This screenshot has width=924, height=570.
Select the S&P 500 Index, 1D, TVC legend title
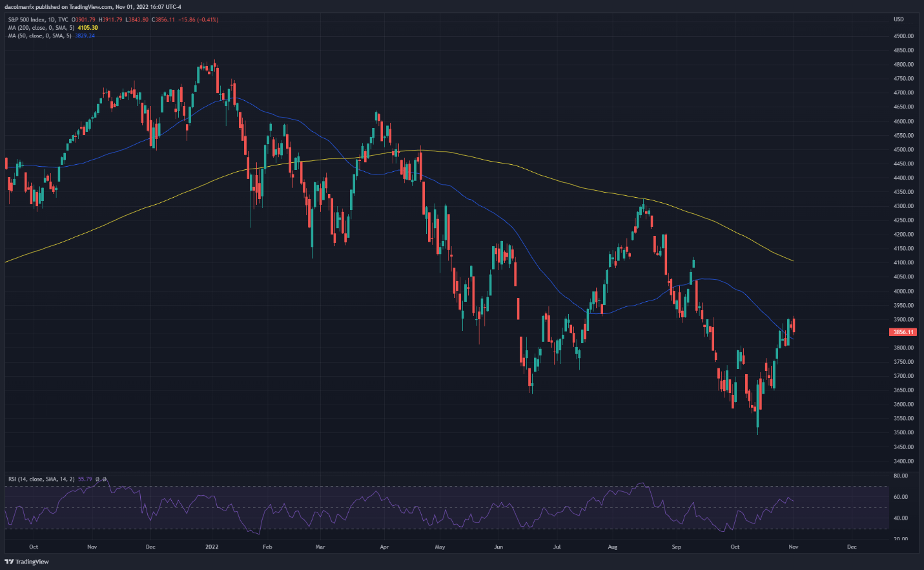tap(38, 19)
